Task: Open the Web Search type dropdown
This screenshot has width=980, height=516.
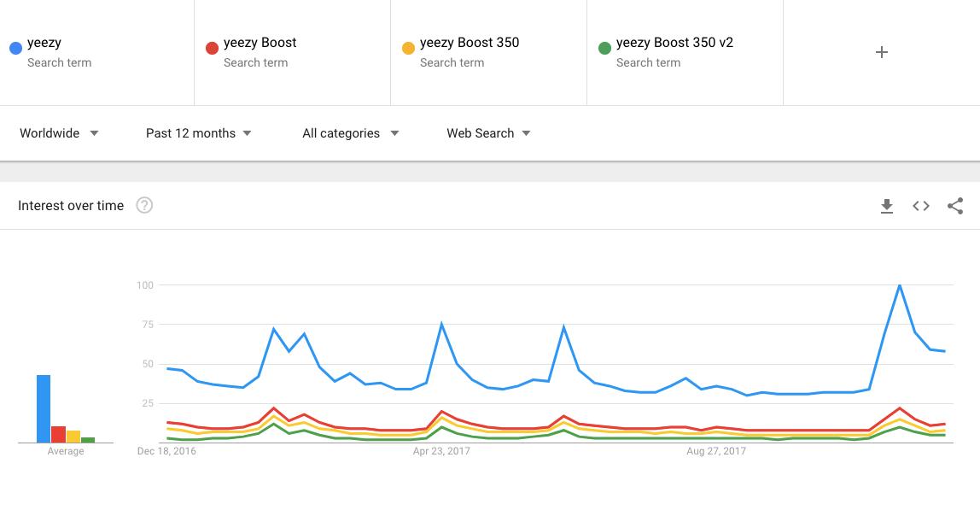Action: click(x=488, y=133)
